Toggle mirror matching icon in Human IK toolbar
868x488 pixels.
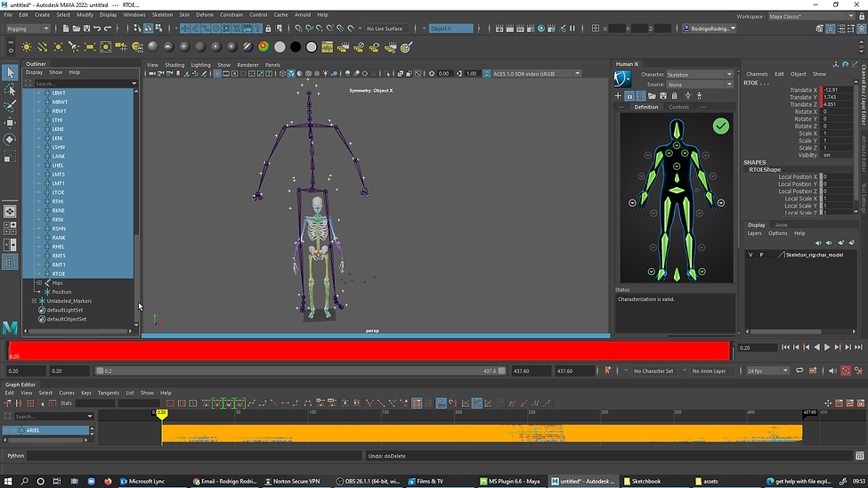pyautogui.click(x=640, y=96)
